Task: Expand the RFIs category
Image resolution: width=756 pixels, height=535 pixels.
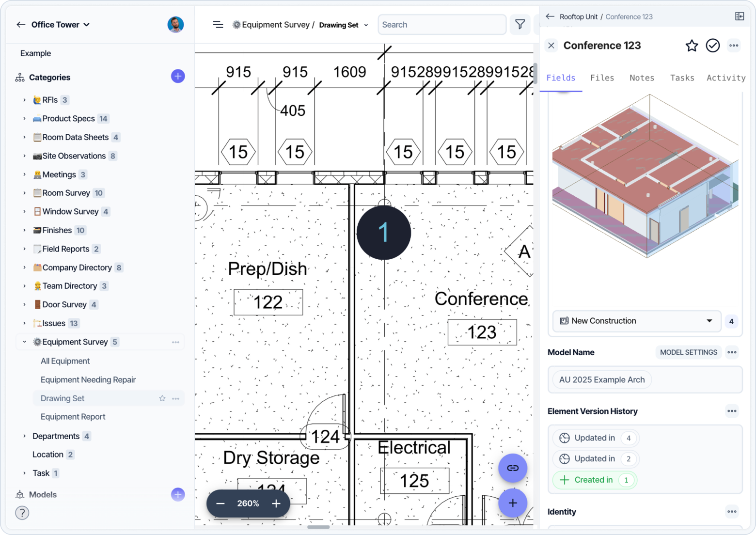Action: pos(24,100)
